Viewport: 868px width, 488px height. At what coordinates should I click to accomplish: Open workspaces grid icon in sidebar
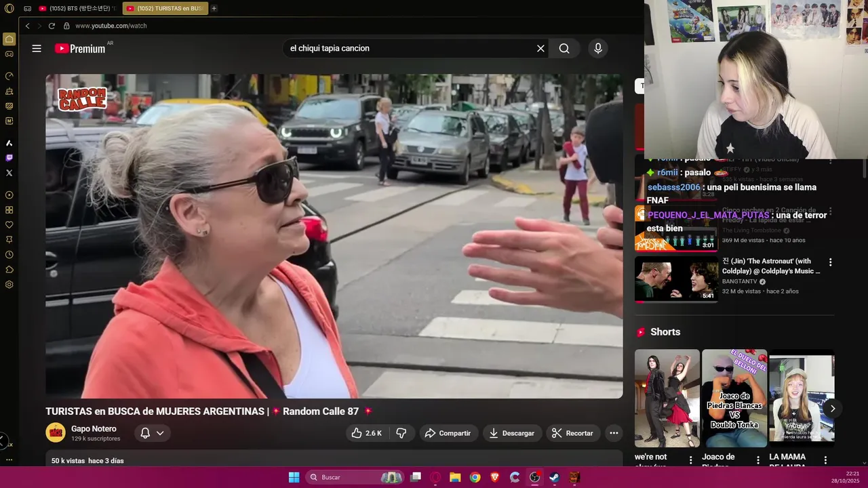click(x=9, y=210)
